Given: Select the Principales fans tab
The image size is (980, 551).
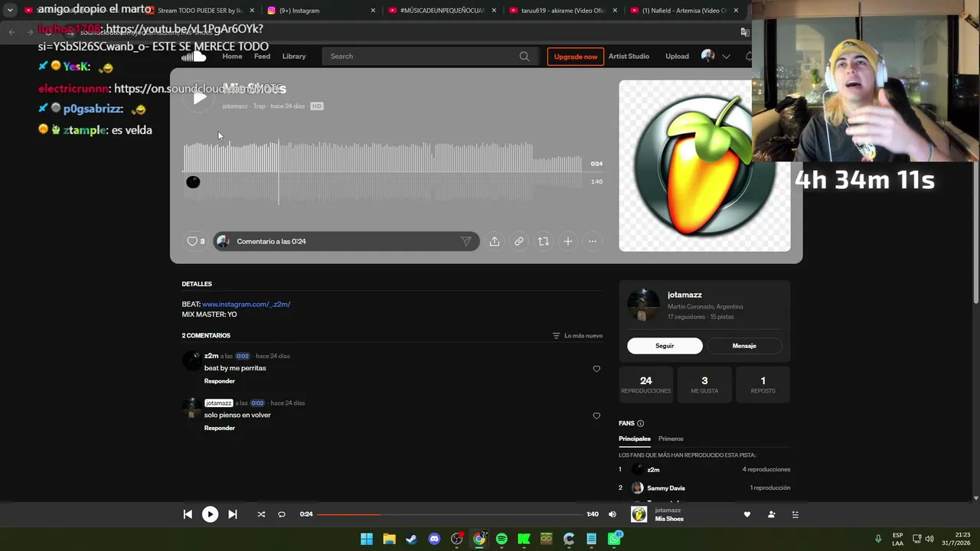Looking at the screenshot, I should click(635, 439).
